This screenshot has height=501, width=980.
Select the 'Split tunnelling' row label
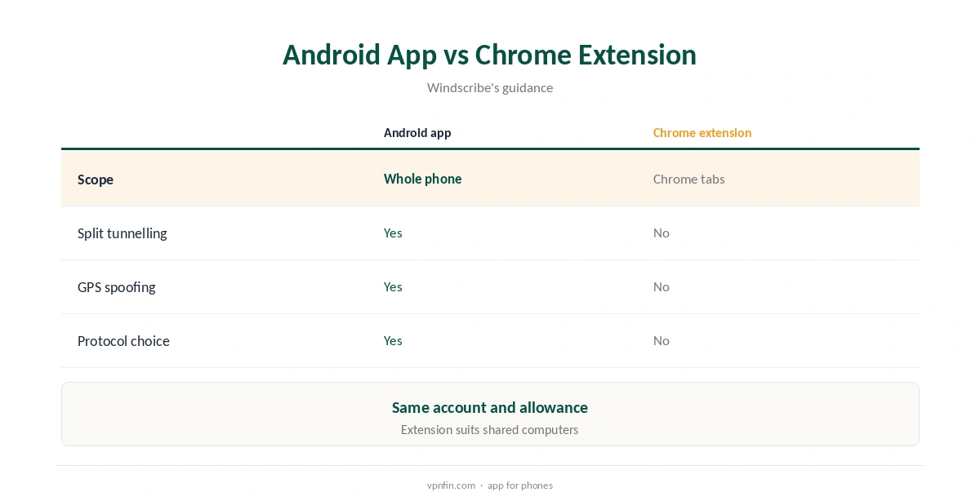coord(122,233)
